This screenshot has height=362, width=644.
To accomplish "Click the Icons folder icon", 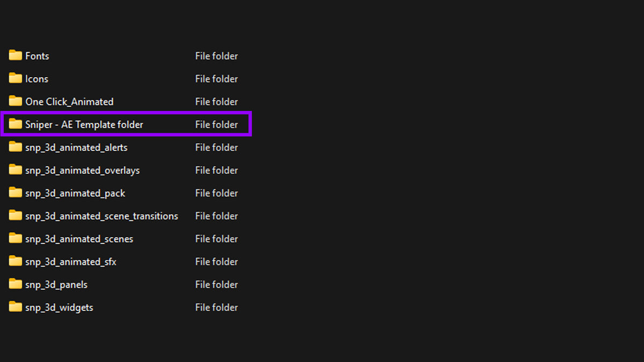I will pyautogui.click(x=16, y=78).
